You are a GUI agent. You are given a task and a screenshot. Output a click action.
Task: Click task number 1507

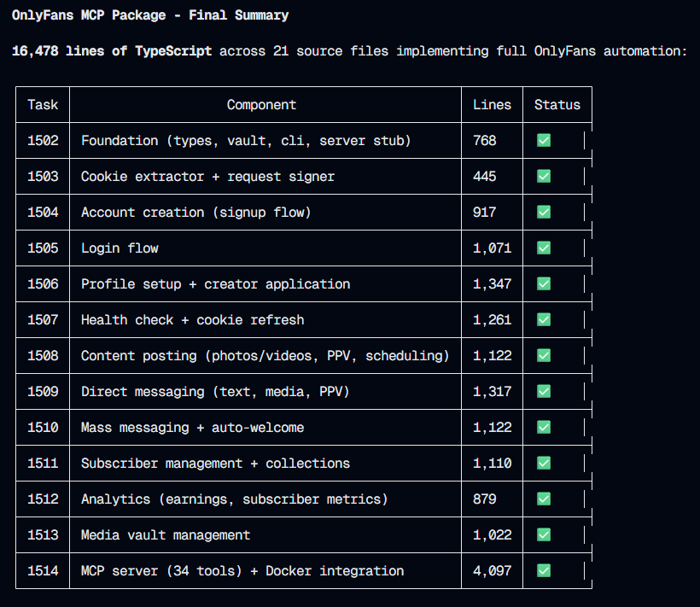[43, 319]
